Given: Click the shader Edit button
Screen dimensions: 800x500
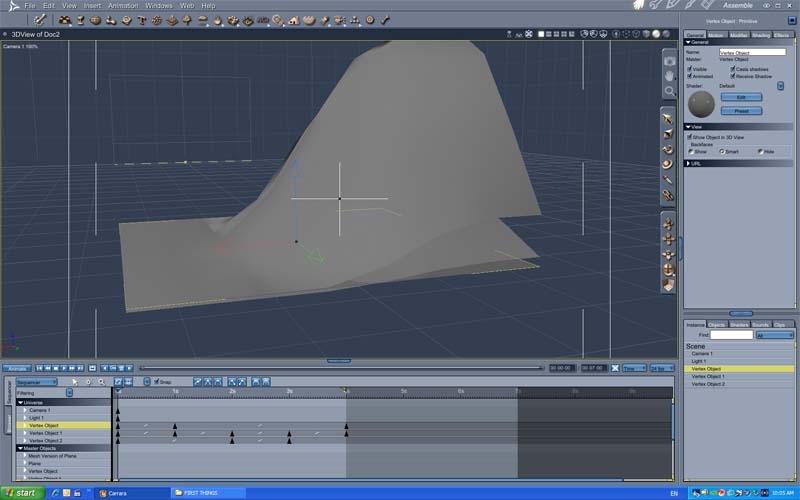Looking at the screenshot, I should tap(741, 97).
